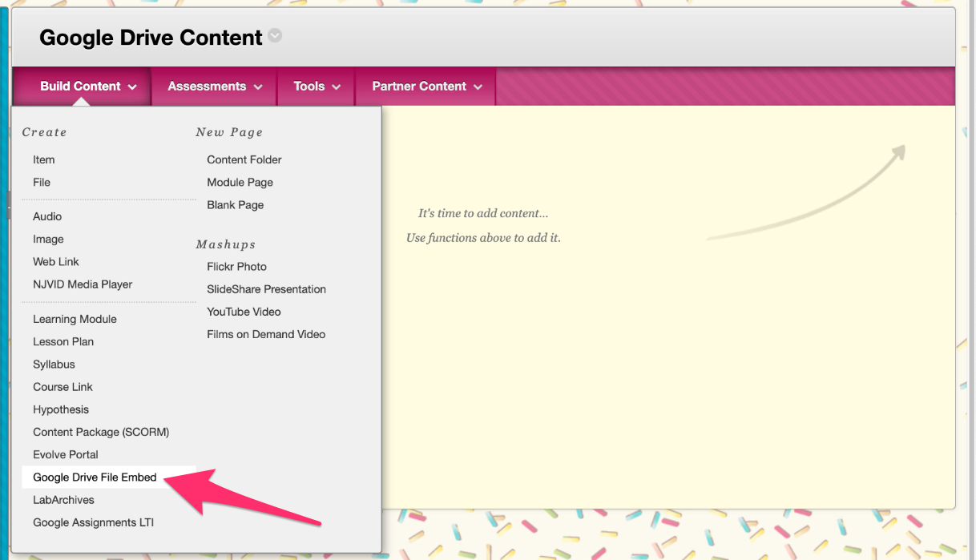Add a Learning Module

coord(75,319)
